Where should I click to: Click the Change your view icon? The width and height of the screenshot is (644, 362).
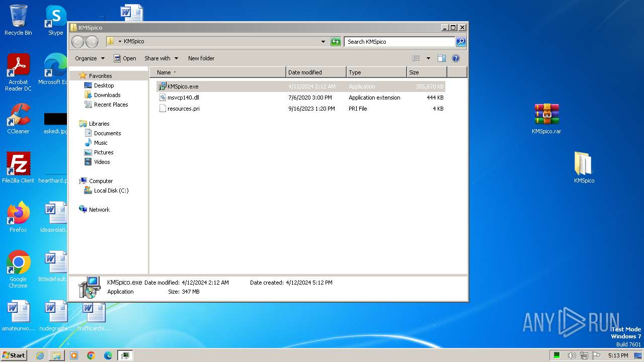416,58
